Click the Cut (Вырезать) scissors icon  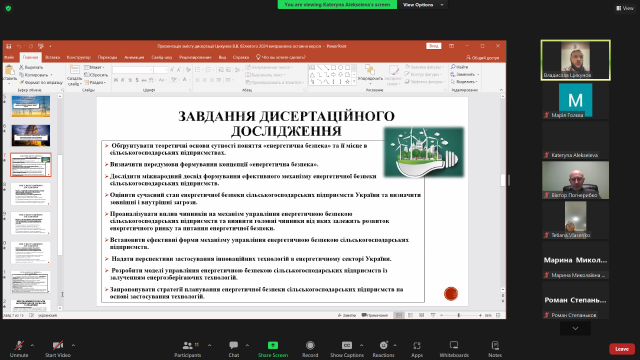(x=22, y=67)
